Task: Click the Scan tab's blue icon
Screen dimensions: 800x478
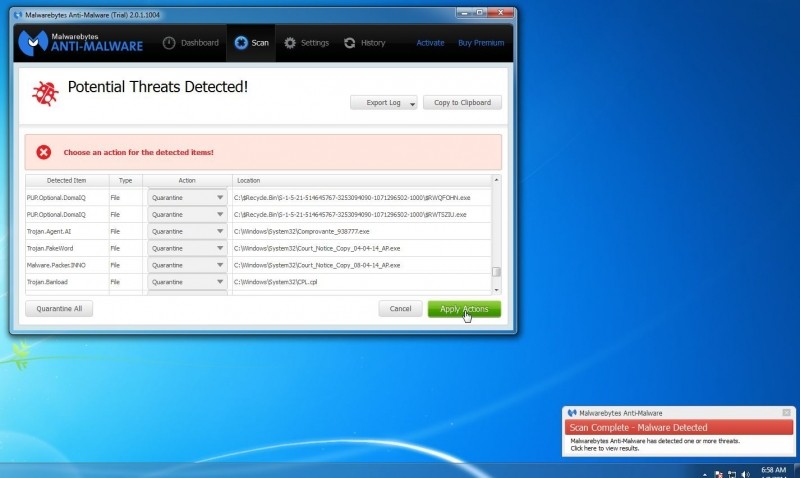Action: click(x=241, y=43)
